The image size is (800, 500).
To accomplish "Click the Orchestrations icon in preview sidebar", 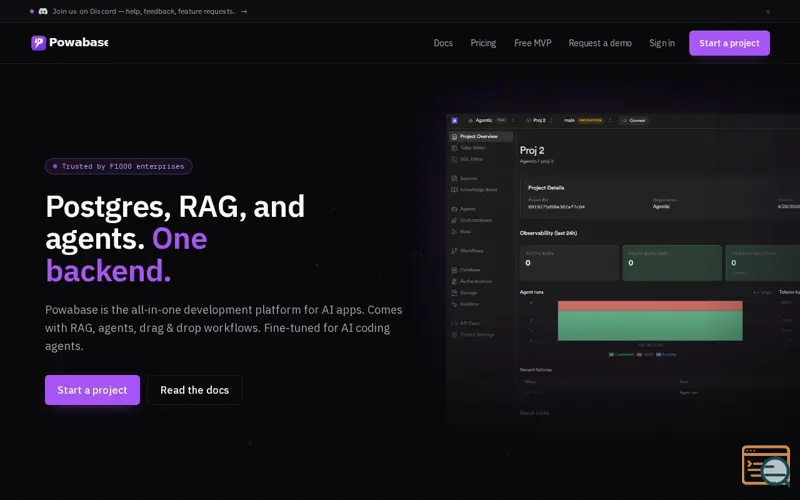I will (454, 220).
